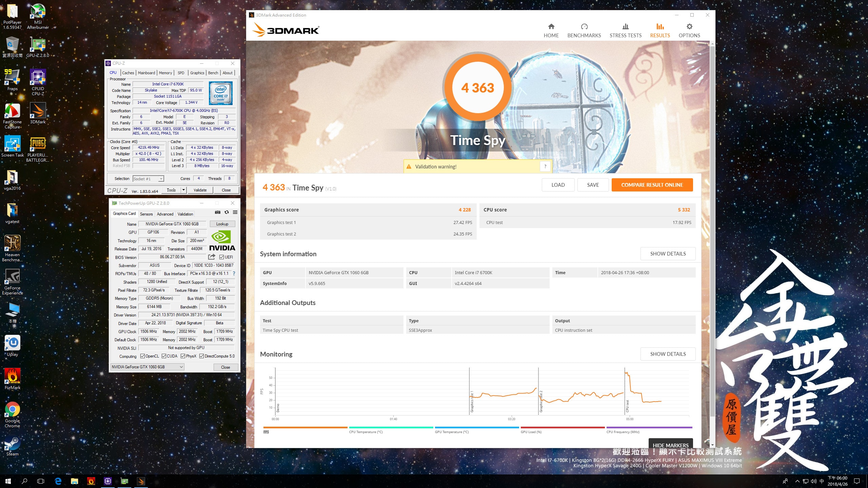Switch to GPU-Z Sensors tab

tap(146, 214)
